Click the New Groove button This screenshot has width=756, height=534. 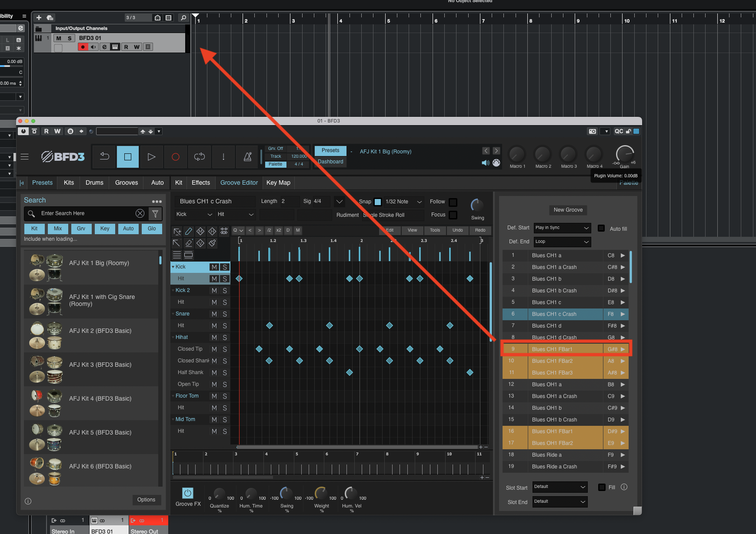tap(568, 210)
